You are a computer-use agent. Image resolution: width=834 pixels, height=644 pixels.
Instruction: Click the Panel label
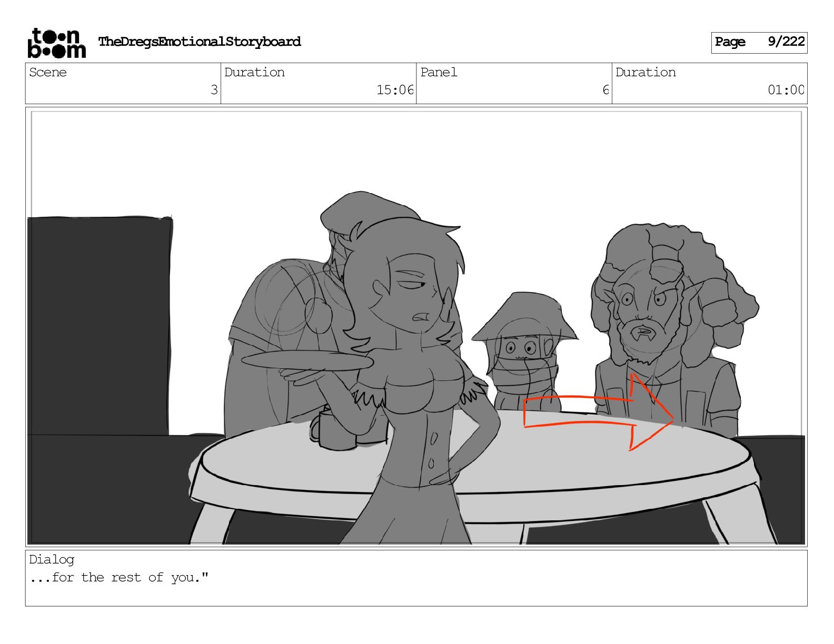pyautogui.click(x=439, y=72)
